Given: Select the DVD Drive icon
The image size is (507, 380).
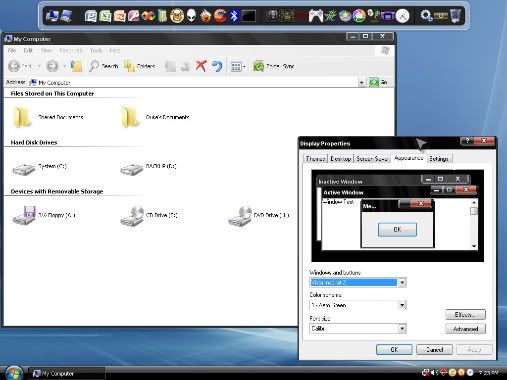Looking at the screenshot, I should (240, 216).
